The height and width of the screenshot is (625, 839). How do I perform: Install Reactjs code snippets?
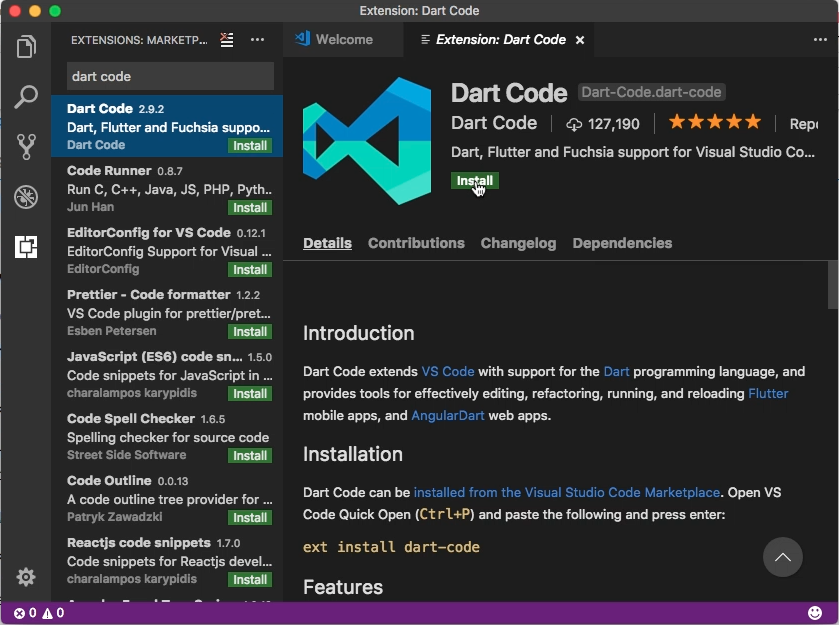[x=250, y=580]
